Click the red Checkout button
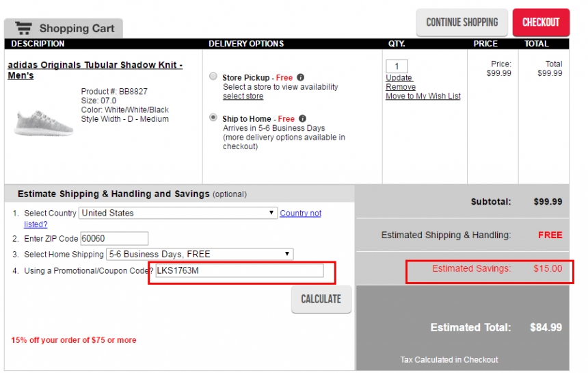The image size is (588, 373). [x=541, y=23]
